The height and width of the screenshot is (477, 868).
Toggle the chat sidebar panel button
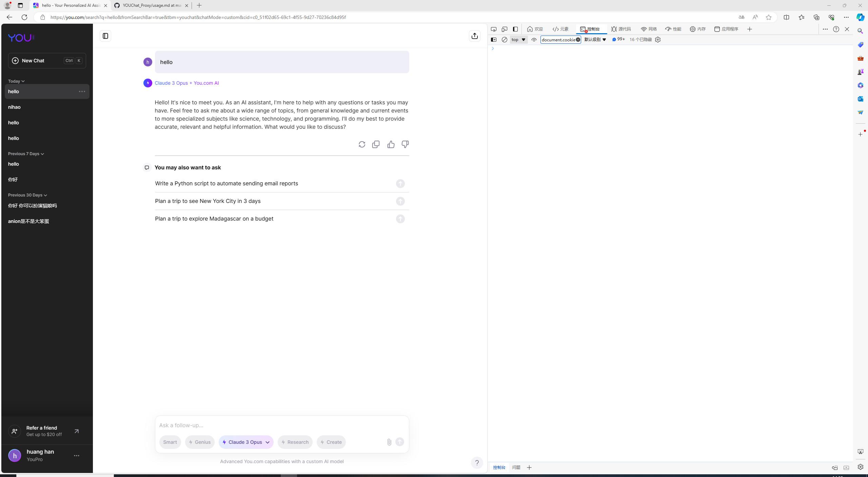(x=105, y=36)
